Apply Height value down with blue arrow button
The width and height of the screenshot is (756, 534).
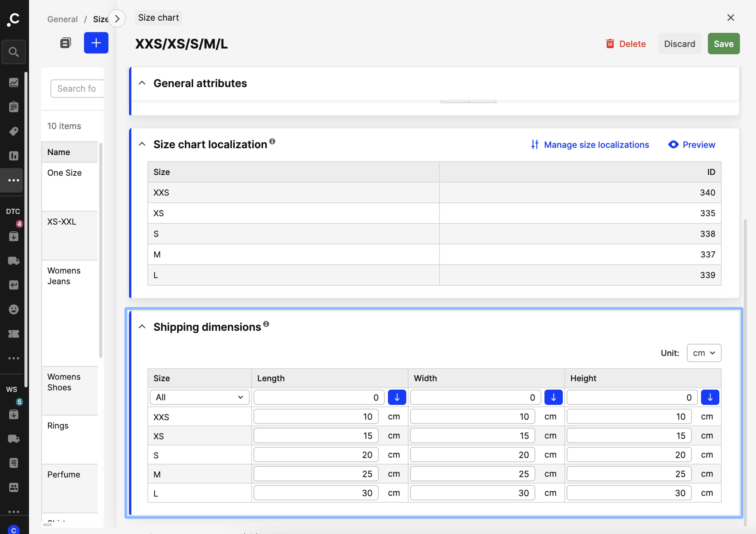(710, 397)
